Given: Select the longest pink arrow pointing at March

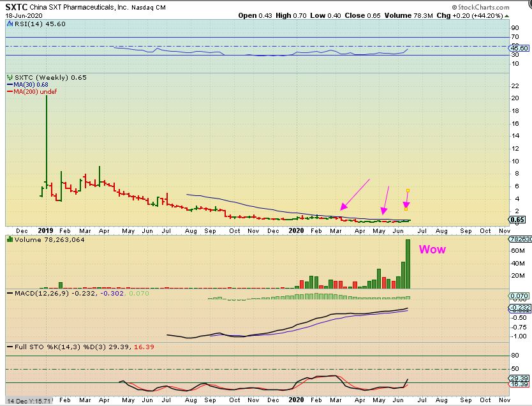Looking at the screenshot, I should pos(356,194).
